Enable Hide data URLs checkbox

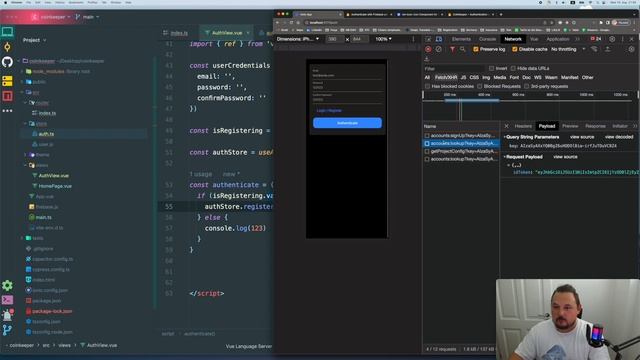click(513, 69)
